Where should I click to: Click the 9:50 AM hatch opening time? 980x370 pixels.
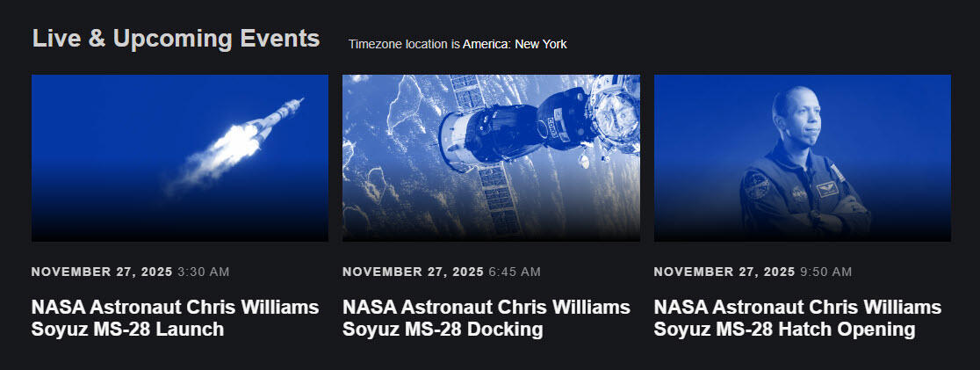point(826,272)
